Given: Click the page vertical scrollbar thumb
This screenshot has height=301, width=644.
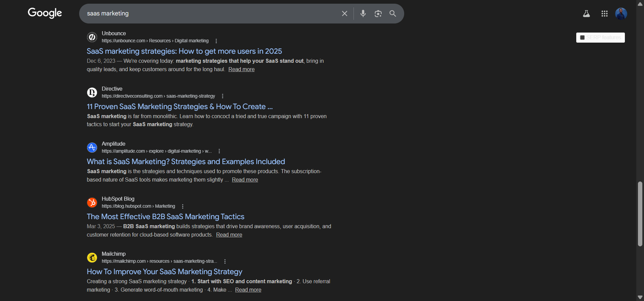Looking at the screenshot, I should pyautogui.click(x=640, y=214).
